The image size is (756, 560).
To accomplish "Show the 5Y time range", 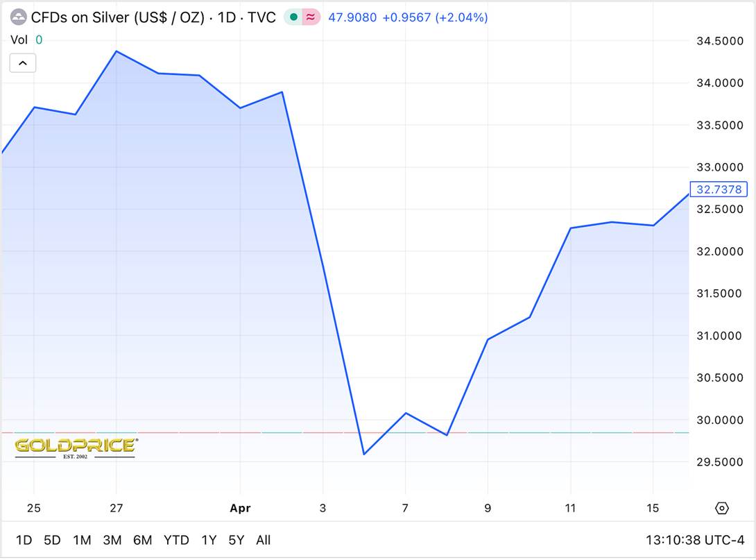I will click(237, 541).
